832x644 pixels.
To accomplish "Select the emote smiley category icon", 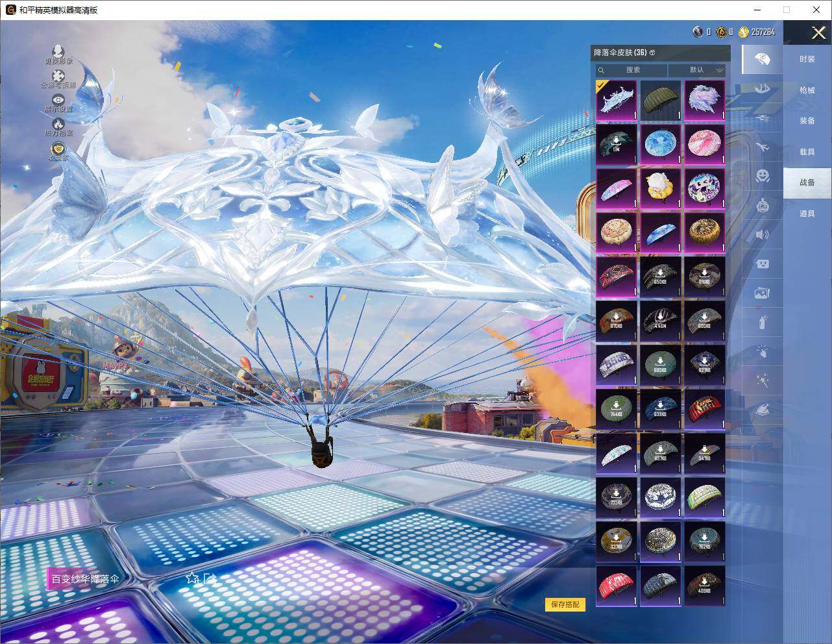I will (x=763, y=176).
